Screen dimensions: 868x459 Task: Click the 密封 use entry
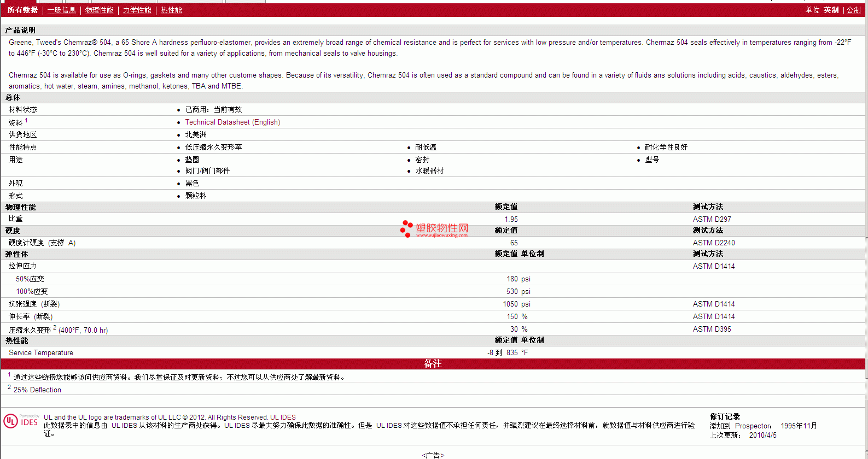click(422, 160)
